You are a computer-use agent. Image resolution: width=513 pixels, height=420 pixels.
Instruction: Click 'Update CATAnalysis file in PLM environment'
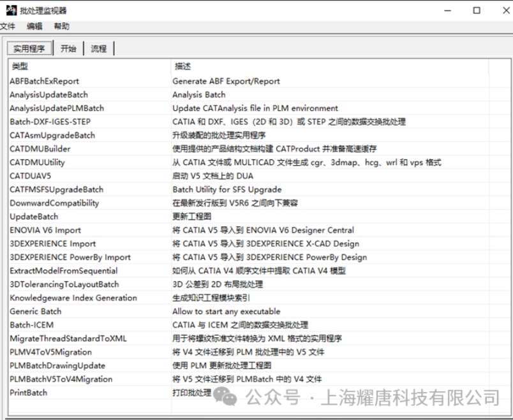point(255,108)
